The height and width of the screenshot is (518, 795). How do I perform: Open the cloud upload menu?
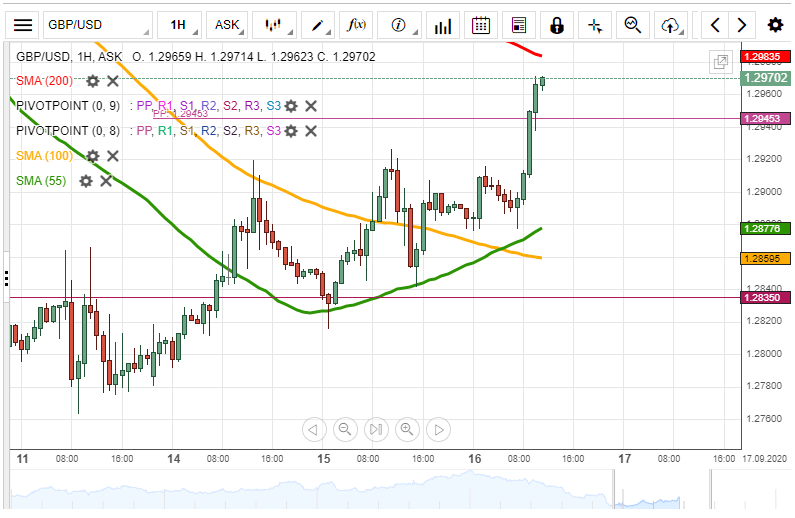pos(671,25)
